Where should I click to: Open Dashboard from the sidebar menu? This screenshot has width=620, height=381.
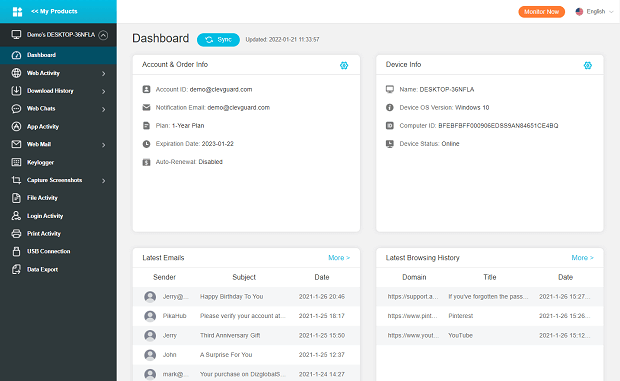(58, 55)
